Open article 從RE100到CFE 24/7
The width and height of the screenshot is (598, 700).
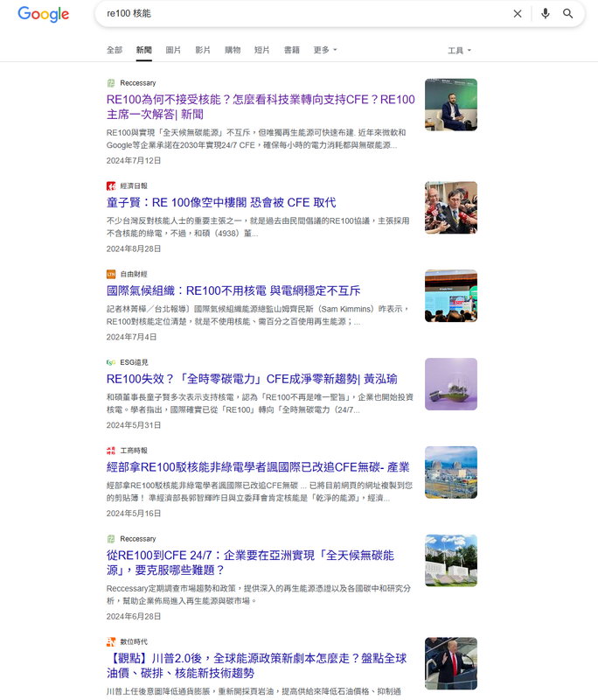250,563
